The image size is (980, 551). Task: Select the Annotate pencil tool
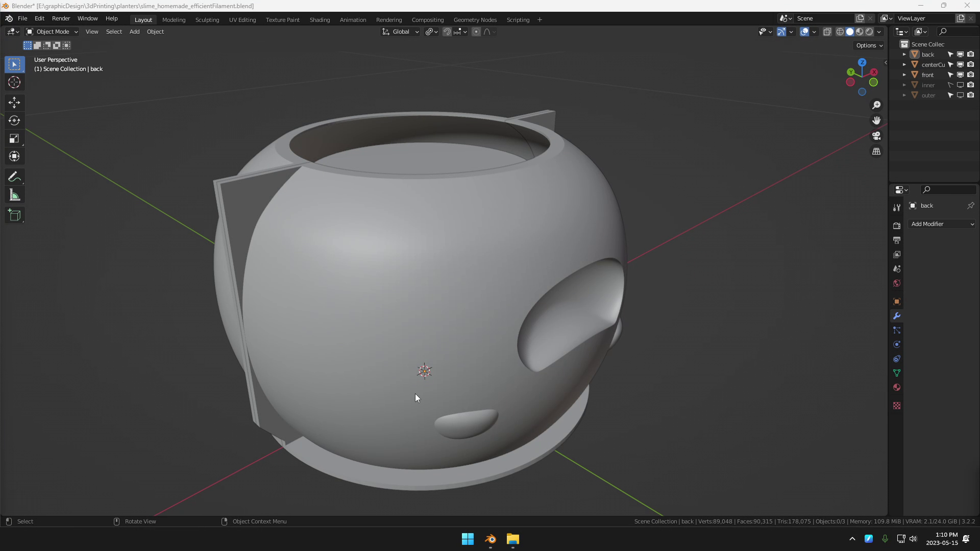[x=14, y=177]
